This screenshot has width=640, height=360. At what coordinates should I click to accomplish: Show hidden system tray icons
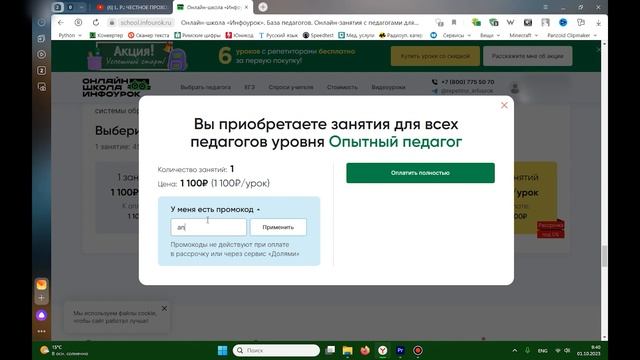tap(515, 350)
